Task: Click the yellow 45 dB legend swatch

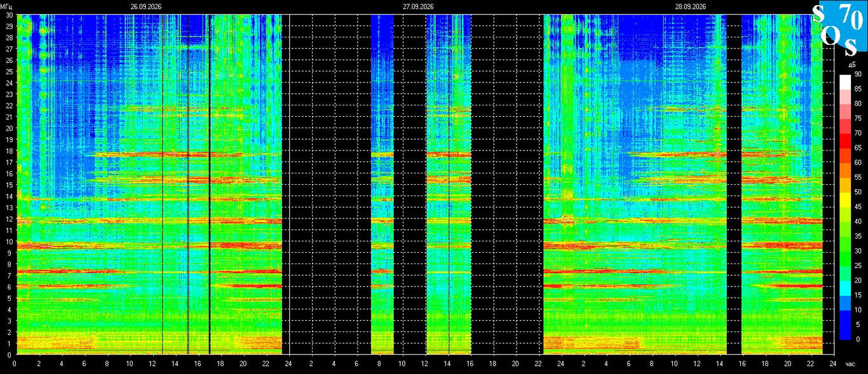Action: (845, 214)
